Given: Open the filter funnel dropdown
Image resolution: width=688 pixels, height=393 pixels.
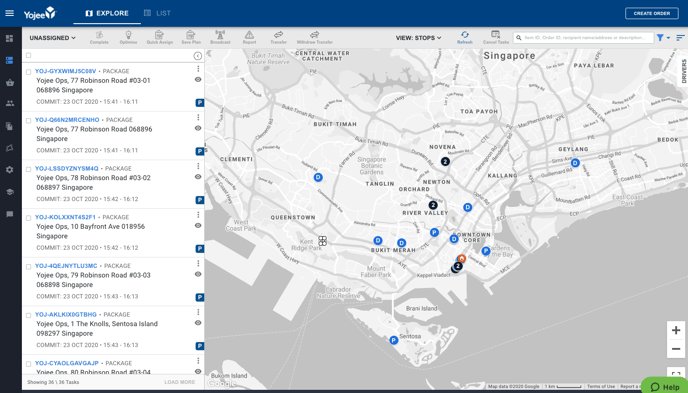Looking at the screenshot, I should (663, 38).
